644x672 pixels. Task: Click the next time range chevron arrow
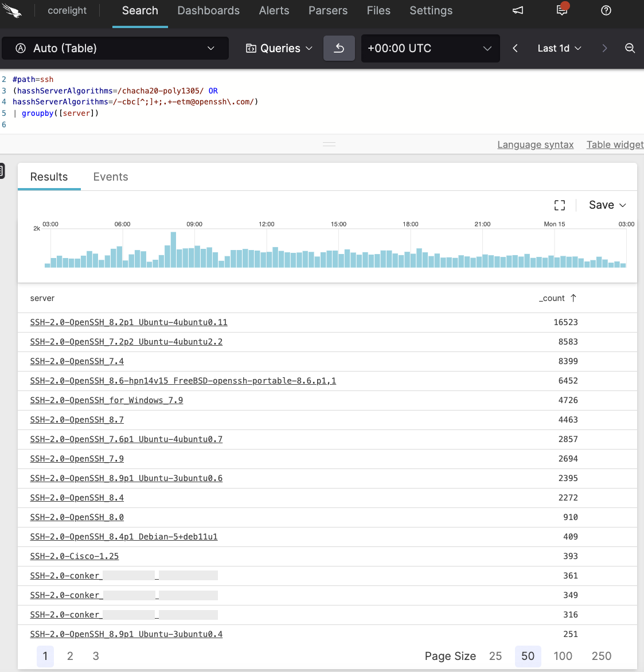pos(604,49)
